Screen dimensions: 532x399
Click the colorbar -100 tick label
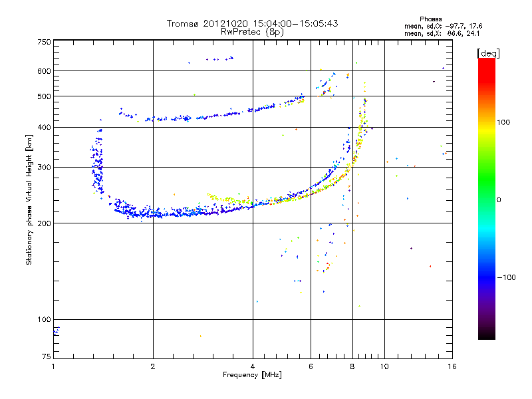[x=506, y=277]
